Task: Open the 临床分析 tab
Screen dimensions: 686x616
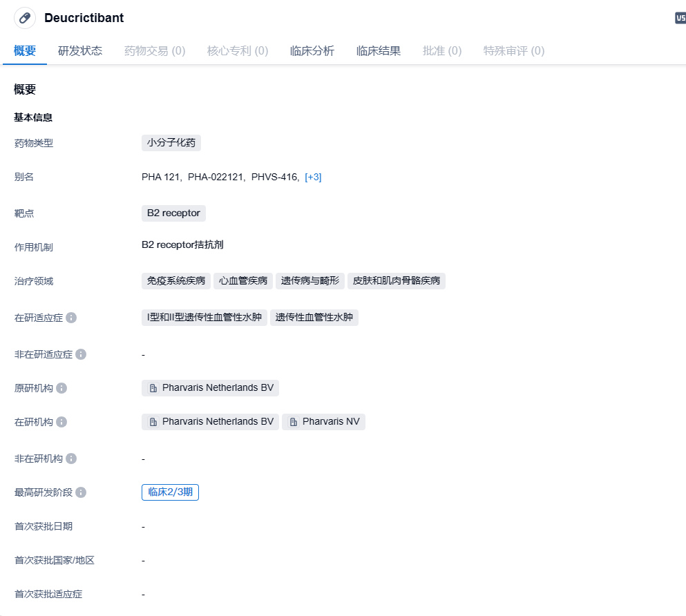Action: (312, 50)
